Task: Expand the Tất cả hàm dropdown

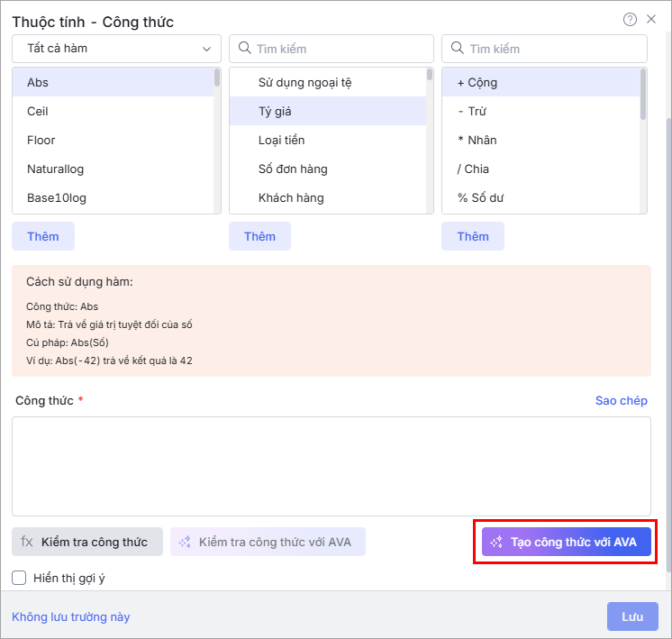Action: pos(116,49)
